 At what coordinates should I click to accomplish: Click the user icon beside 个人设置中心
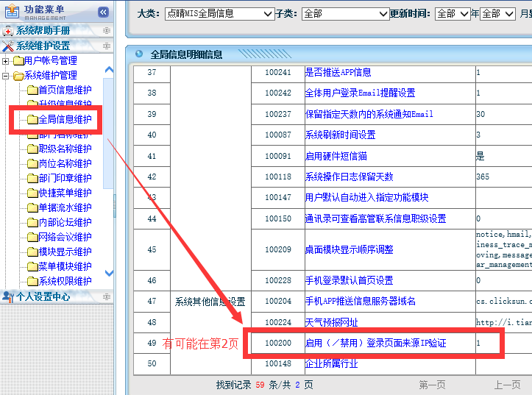pos(8,296)
